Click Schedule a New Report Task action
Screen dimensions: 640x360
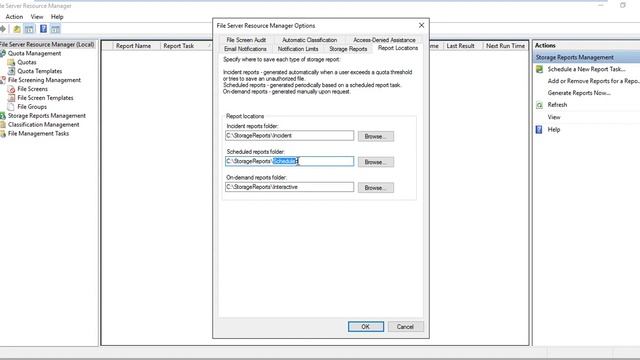(x=586, y=69)
